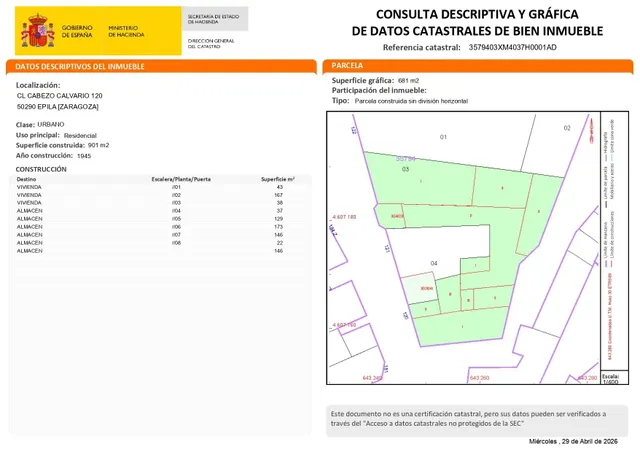
Task: Select surface value '43' in row /01
Action: coord(280,187)
